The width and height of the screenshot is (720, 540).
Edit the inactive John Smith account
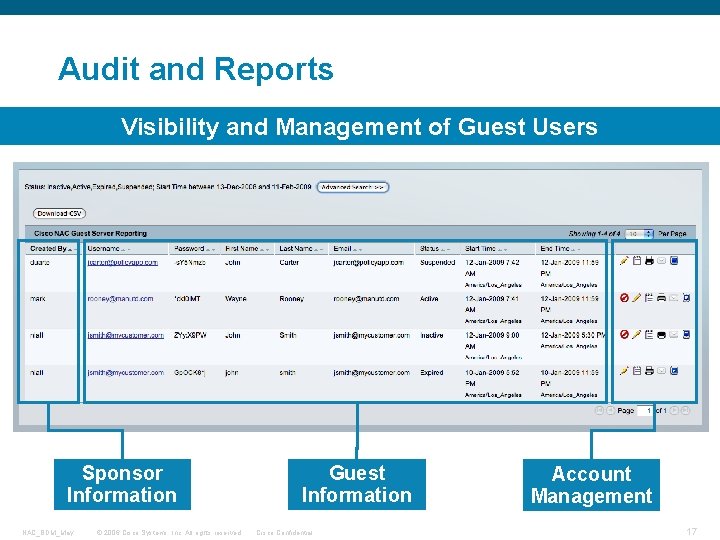(636, 335)
